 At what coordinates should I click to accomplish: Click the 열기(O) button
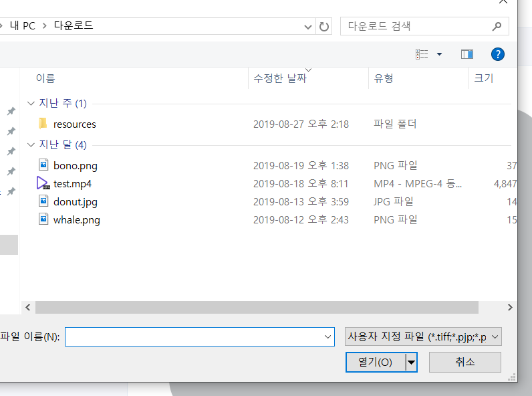(x=376, y=363)
